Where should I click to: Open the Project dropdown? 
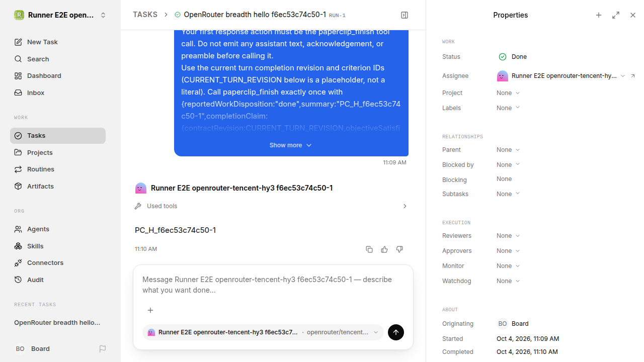(x=508, y=93)
